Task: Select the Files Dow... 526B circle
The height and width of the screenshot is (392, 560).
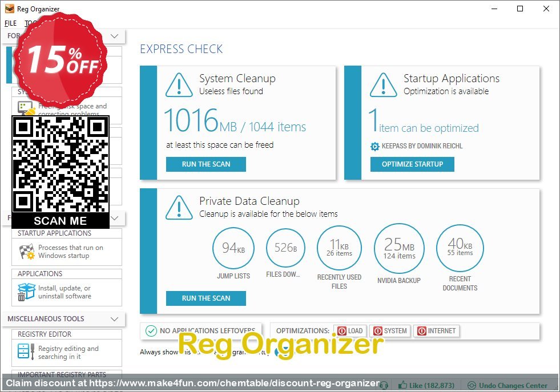Action: tap(286, 248)
